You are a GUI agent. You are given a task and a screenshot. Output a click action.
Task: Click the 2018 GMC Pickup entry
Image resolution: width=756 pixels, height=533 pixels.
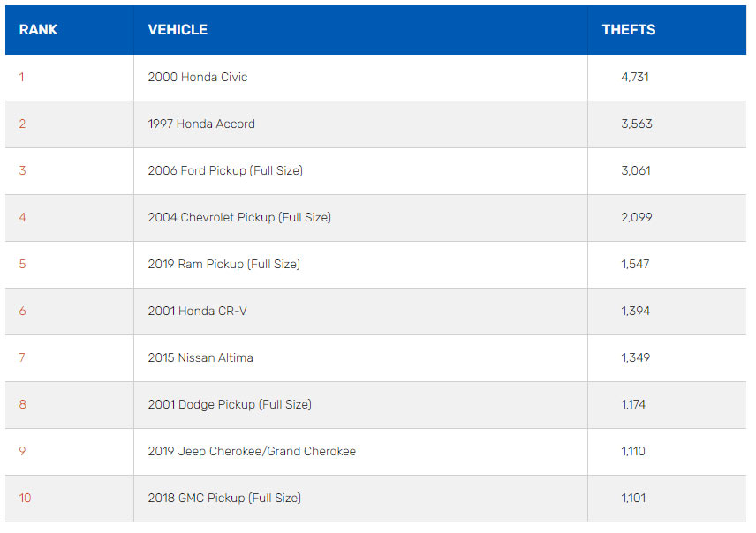click(x=224, y=499)
